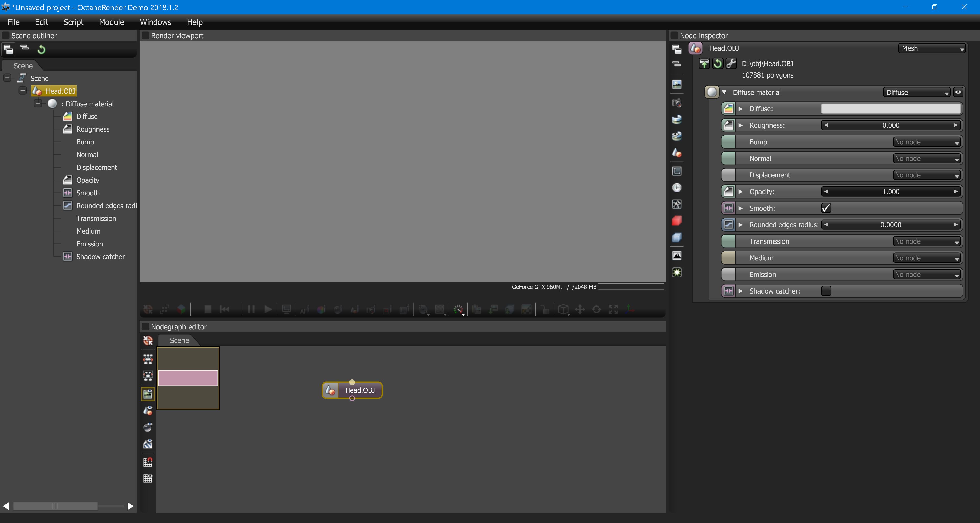Click the pause render button
The width and height of the screenshot is (980, 523).
pos(251,309)
